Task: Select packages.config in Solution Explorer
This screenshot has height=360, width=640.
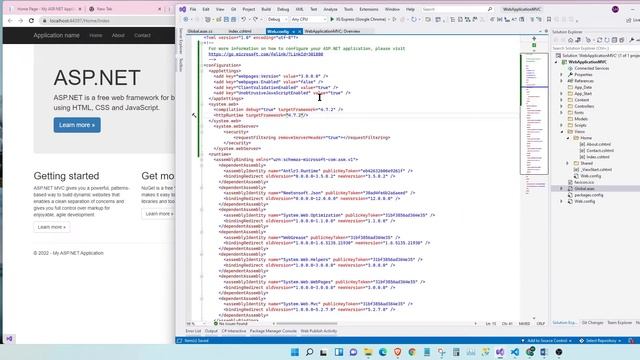Action: (588, 195)
